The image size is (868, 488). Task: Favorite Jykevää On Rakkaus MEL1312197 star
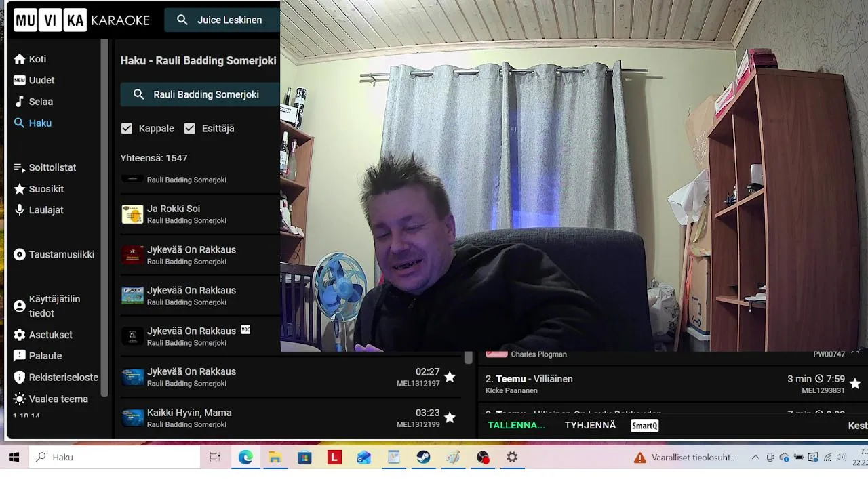click(x=450, y=377)
